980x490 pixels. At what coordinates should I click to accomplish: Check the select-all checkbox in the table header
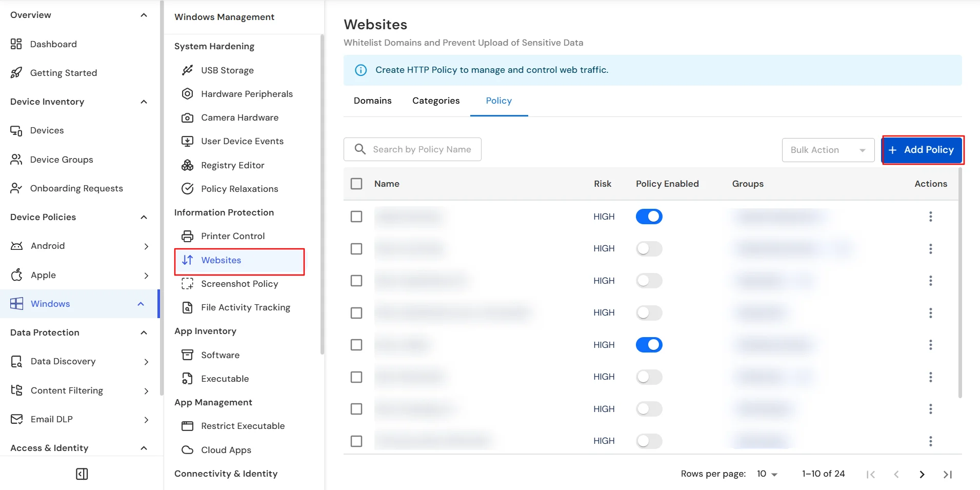(x=356, y=183)
